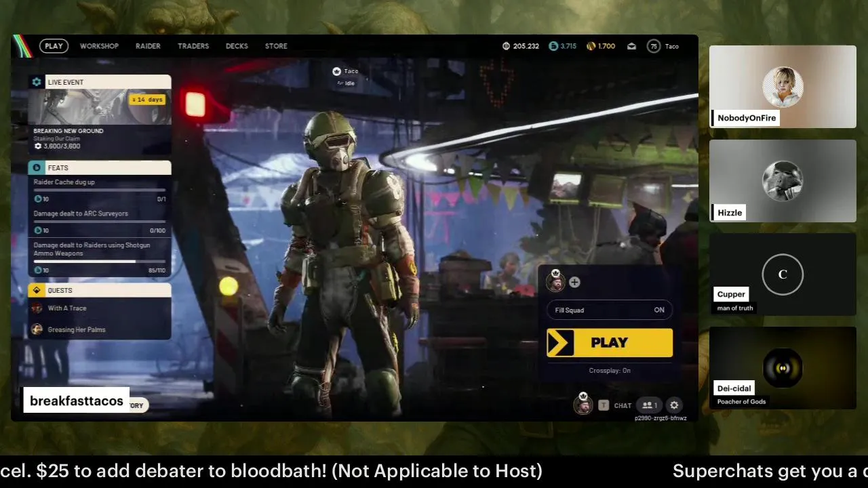This screenshot has height=488, width=868.
Task: Click the breakfasttacos streamer name label
Action: pos(77,401)
